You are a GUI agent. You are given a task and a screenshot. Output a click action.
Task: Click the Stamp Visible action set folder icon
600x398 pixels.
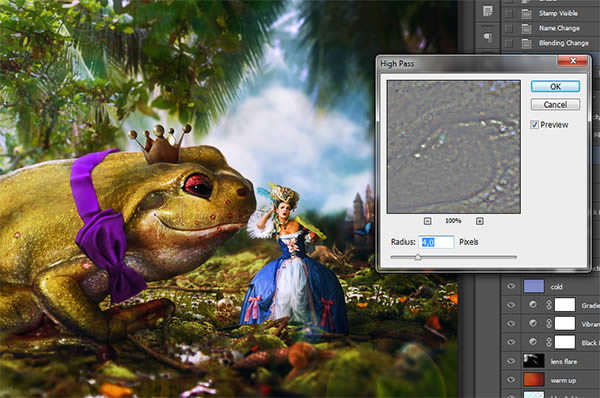coord(527,14)
